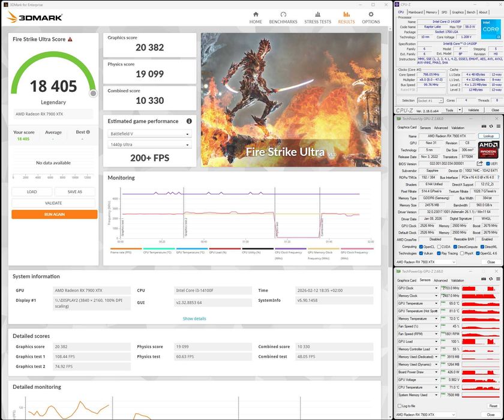Enable the Log to file checkbox
The width and height of the screenshot is (504, 420).
(x=400, y=406)
